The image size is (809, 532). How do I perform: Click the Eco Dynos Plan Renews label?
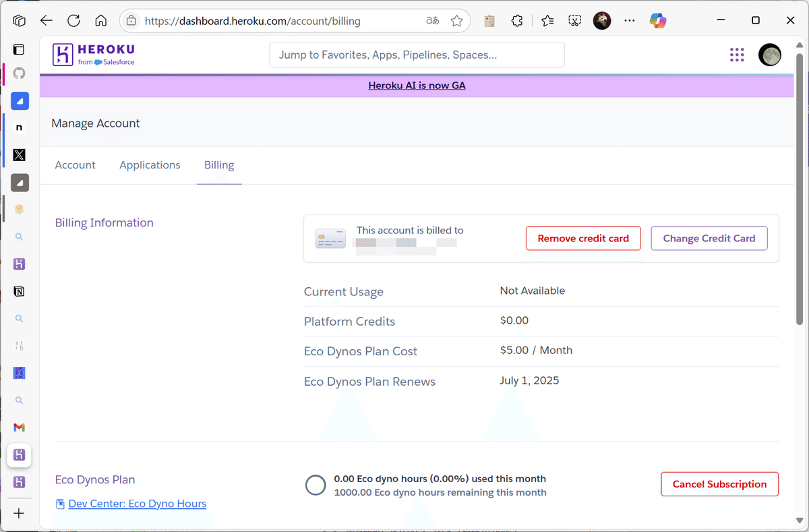[369, 382]
